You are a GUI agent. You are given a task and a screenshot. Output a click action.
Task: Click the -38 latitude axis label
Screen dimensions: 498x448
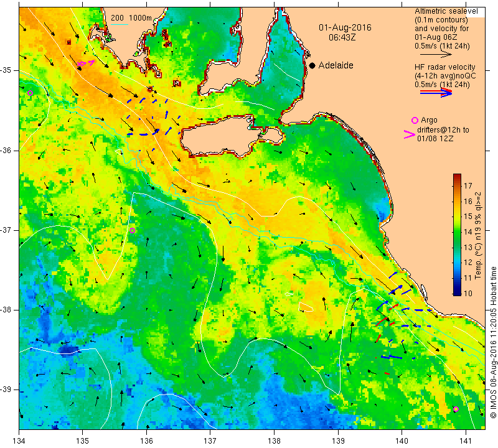6,310
